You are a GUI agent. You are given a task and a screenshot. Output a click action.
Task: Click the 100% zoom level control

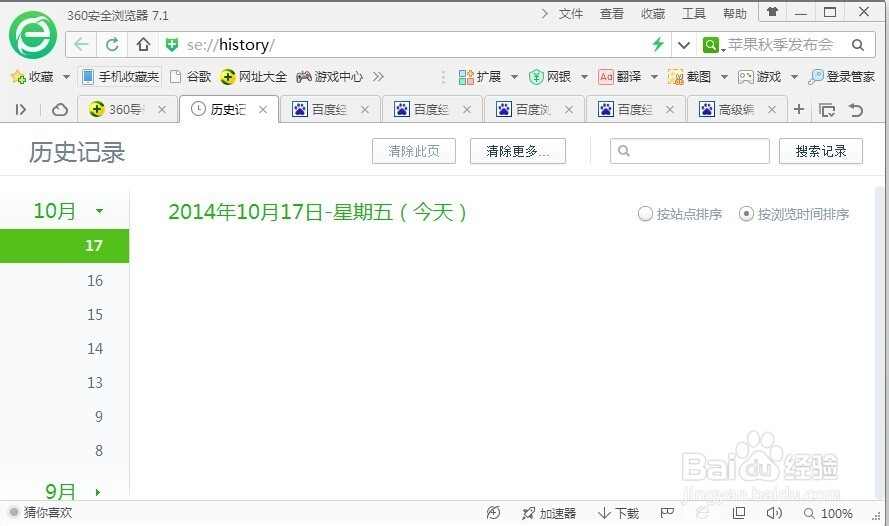[x=828, y=514]
